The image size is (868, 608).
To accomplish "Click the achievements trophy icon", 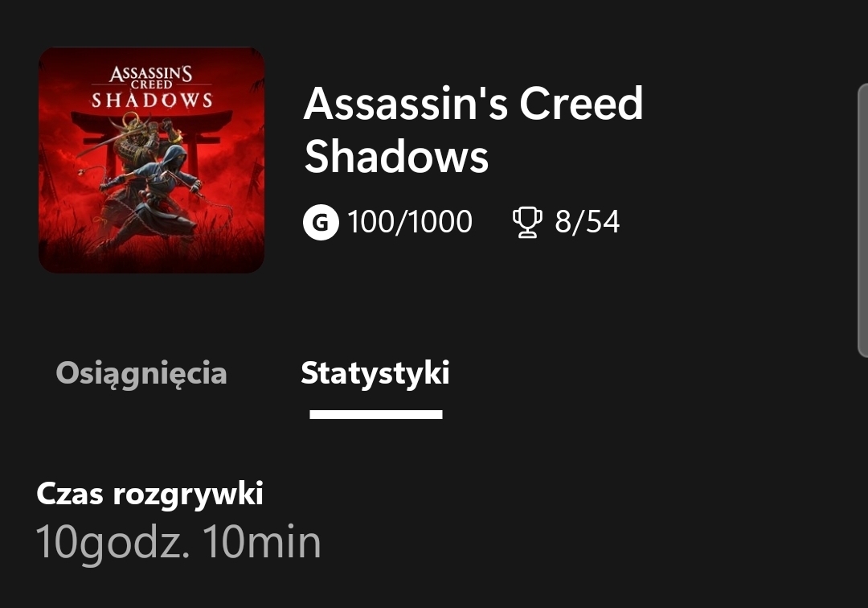I will tap(526, 223).
